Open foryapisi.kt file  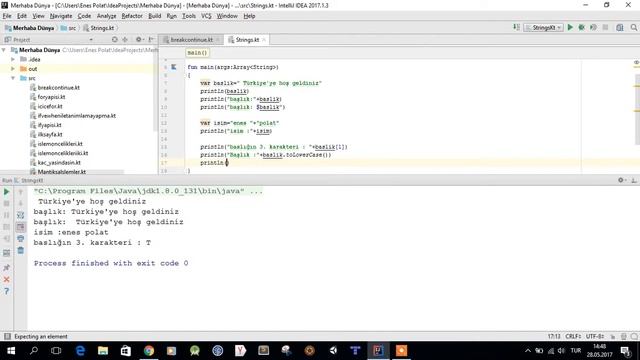coord(51,97)
